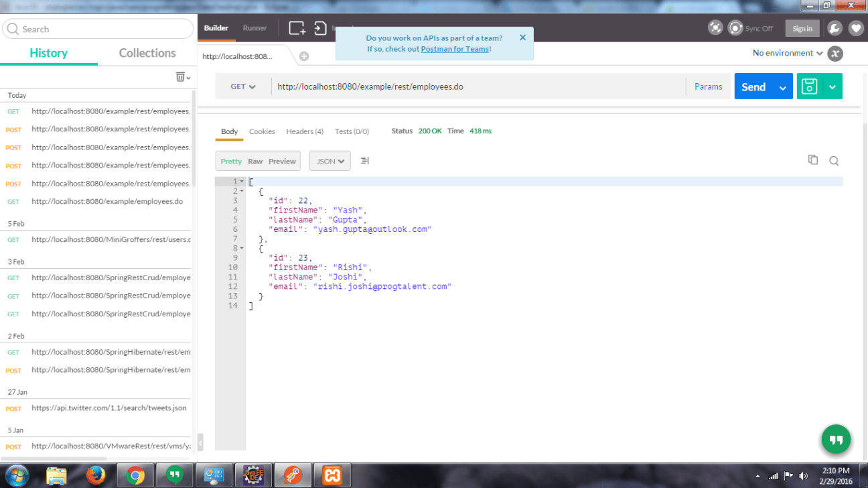
Task: Collapse the JSON array at line 1
Action: (x=242, y=182)
